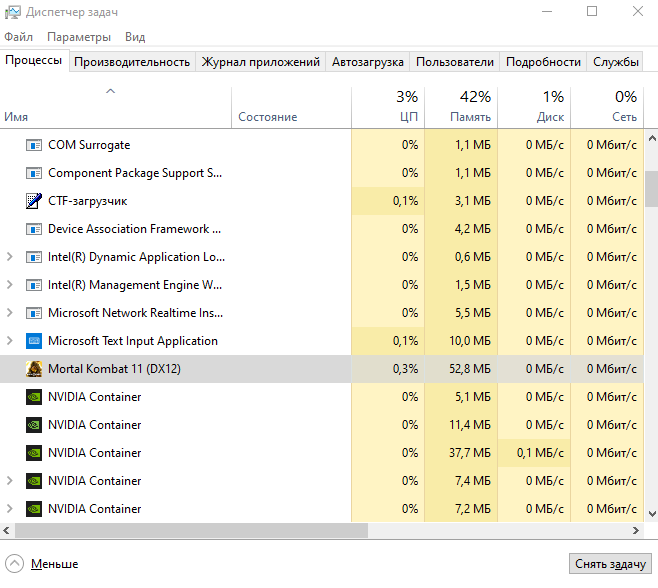The height and width of the screenshot is (588, 658).
Task: Click NVIDIA Container icon with 7,4 МБ
Action: (x=34, y=481)
